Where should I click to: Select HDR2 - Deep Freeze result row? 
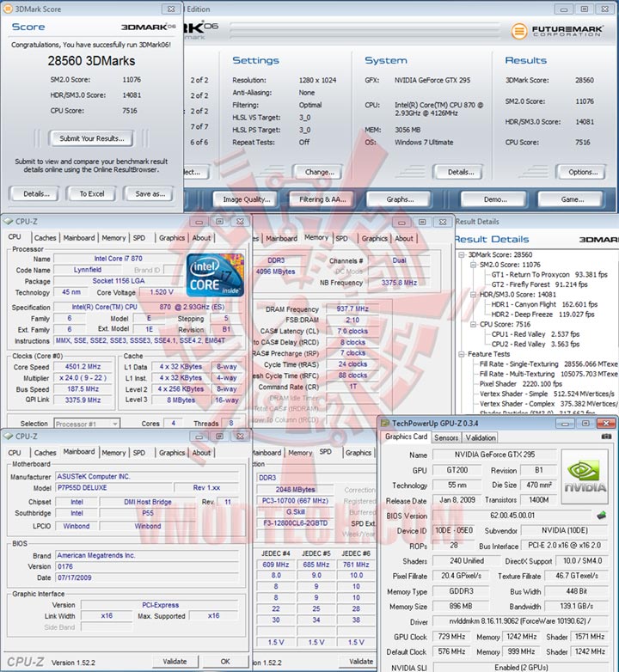tap(542, 315)
